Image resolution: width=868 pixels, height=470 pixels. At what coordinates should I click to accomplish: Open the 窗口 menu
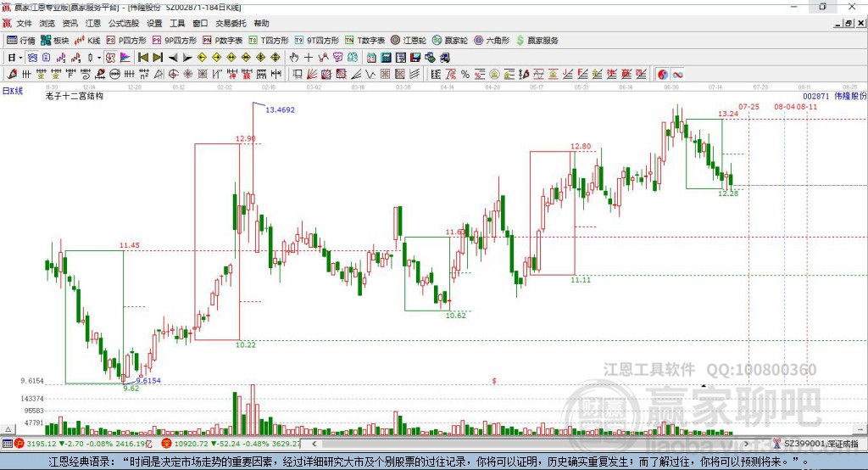[x=200, y=23]
